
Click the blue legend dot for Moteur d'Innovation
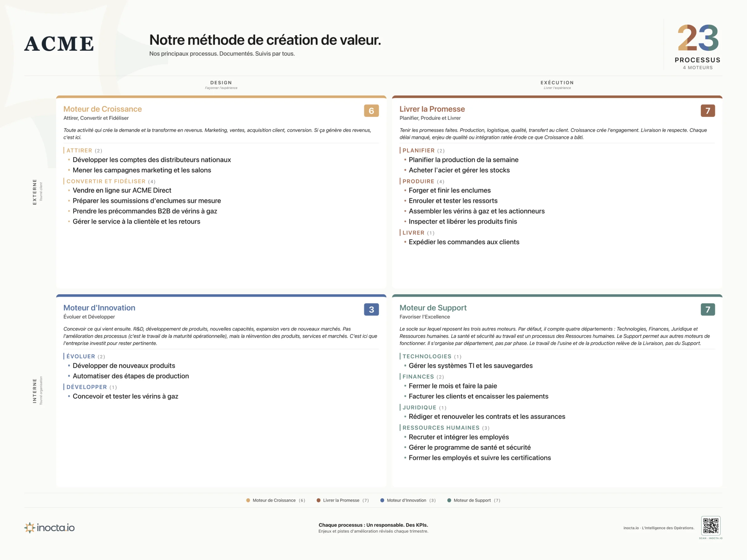pos(382,500)
